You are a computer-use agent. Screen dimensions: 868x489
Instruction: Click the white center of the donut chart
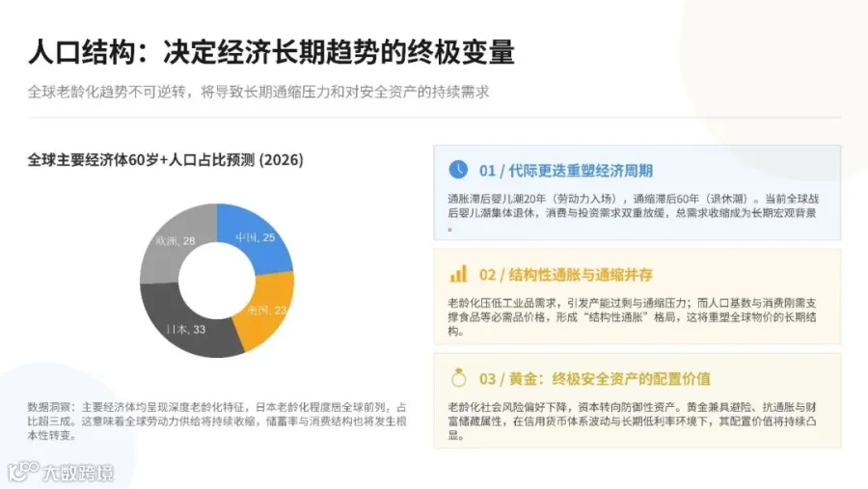pyautogui.click(x=217, y=281)
